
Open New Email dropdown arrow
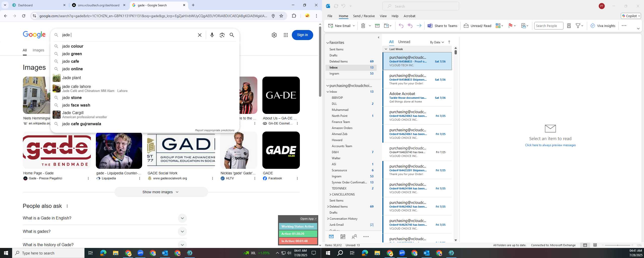coord(354,26)
